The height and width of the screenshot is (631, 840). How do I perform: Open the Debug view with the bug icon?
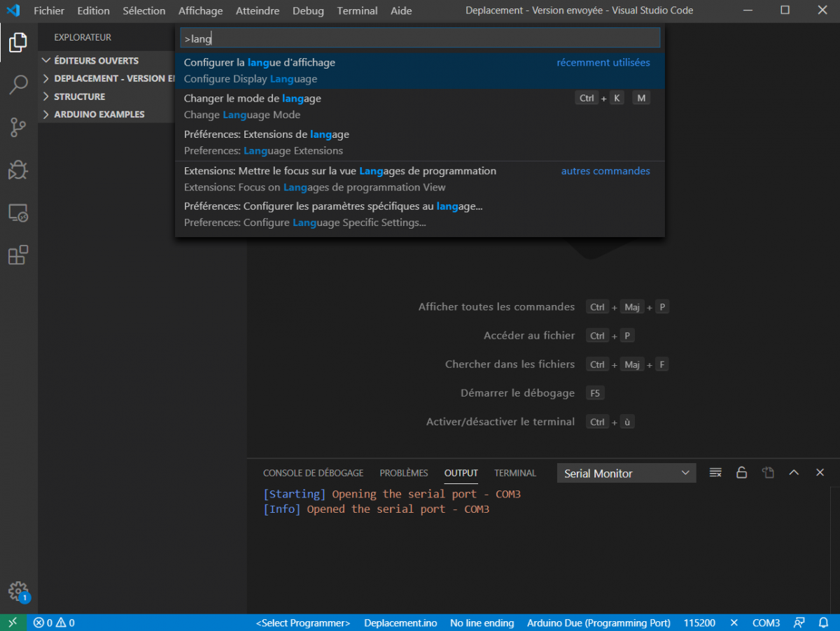(x=18, y=170)
